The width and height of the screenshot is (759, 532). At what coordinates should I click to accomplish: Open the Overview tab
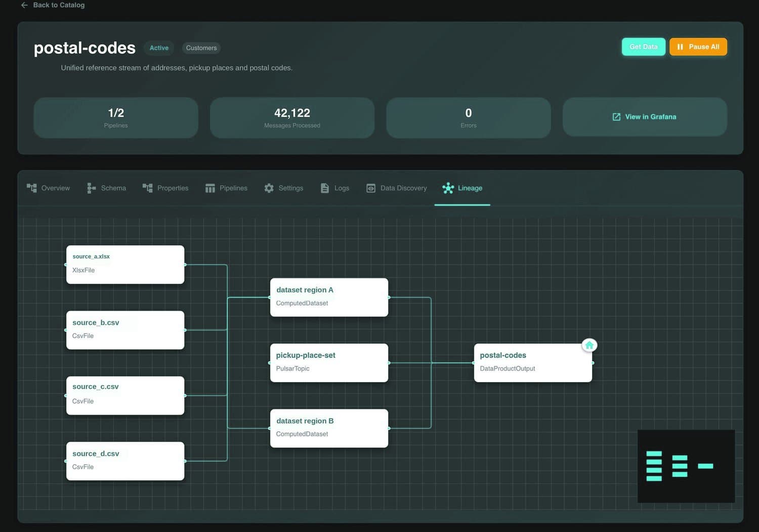[48, 188]
